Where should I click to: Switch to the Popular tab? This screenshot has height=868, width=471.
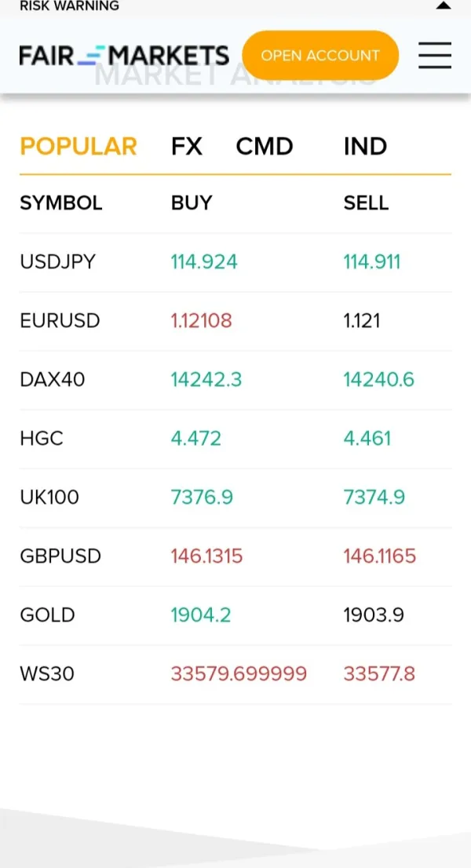coord(78,146)
